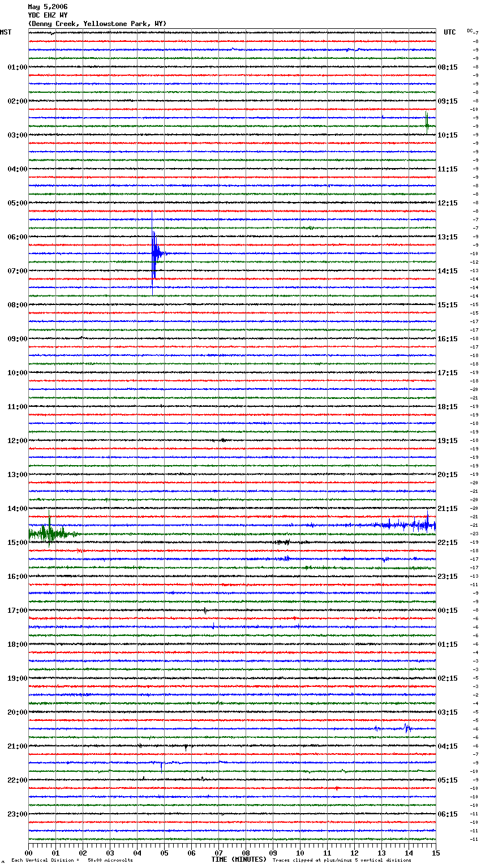The width and height of the screenshot is (481, 868).
Task: Click the 17:15 UTC time label
Action: [x=448, y=373]
